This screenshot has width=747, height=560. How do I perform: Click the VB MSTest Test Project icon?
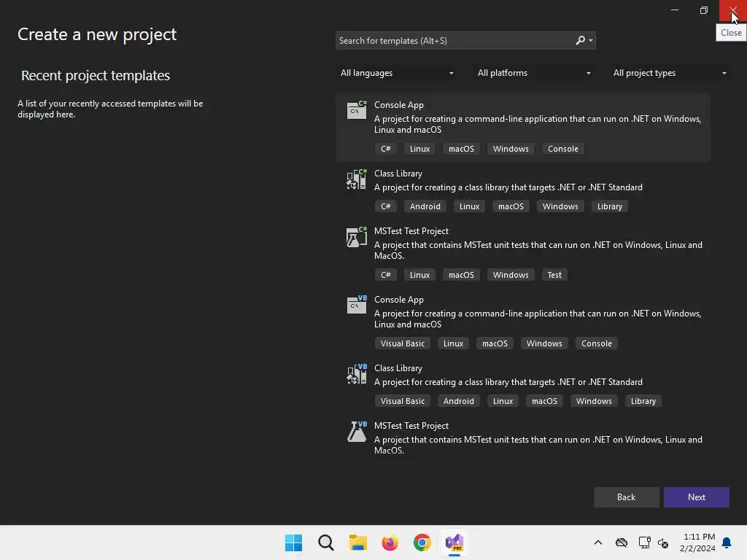tap(356, 432)
